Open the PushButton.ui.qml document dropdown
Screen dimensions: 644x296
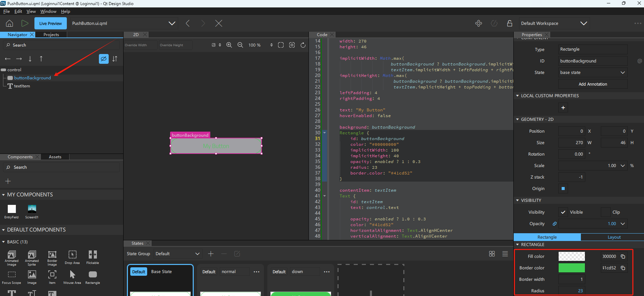pos(124,23)
